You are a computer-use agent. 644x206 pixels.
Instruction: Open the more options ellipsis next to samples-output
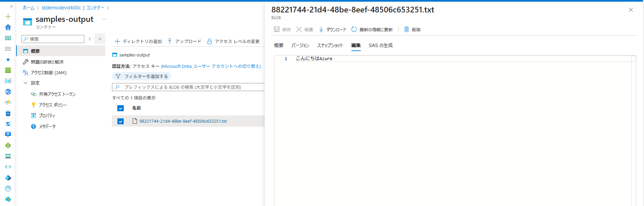click(x=104, y=19)
